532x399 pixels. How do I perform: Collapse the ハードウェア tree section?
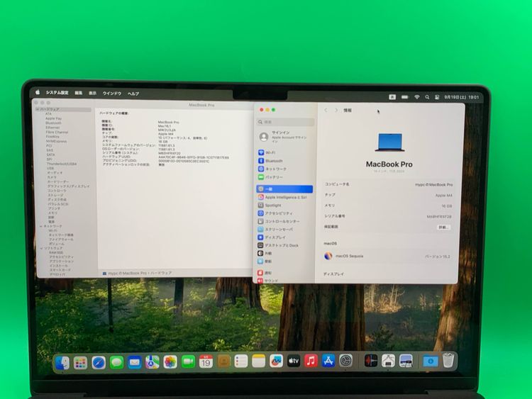(x=38, y=109)
